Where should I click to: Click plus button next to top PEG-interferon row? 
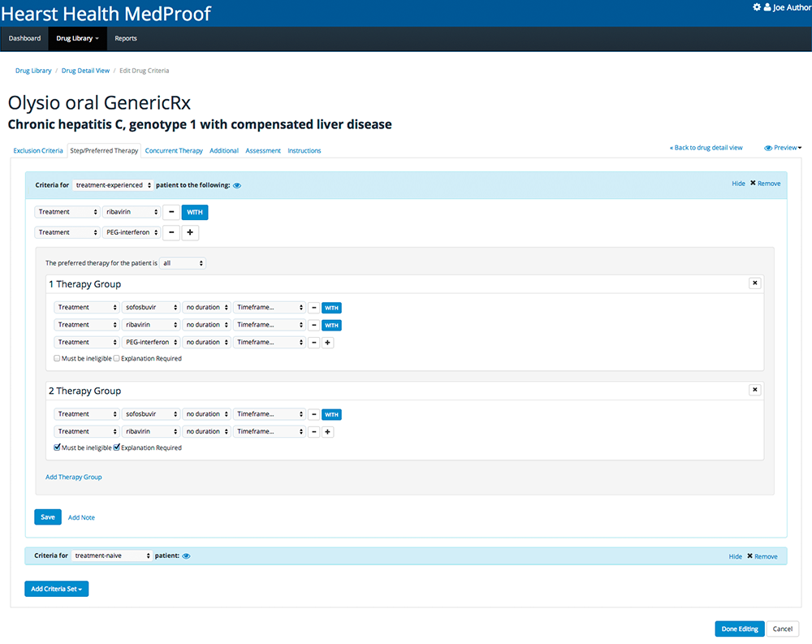pos(190,233)
